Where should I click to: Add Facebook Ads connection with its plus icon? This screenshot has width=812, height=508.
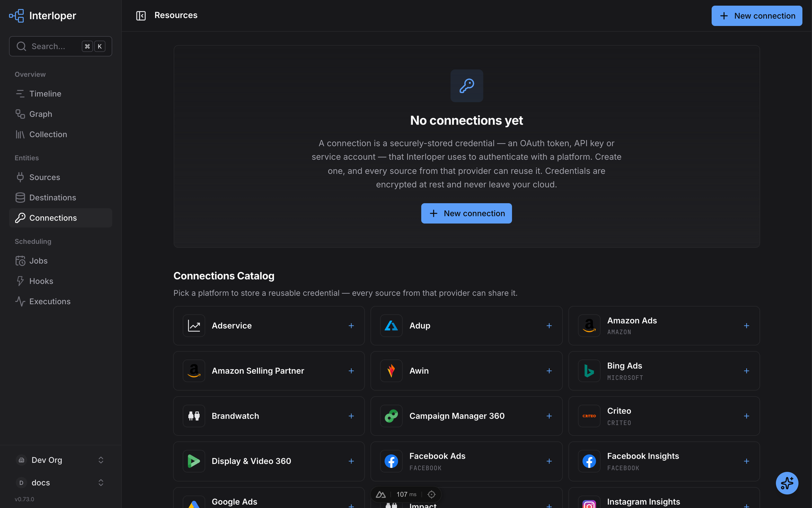[549, 461]
